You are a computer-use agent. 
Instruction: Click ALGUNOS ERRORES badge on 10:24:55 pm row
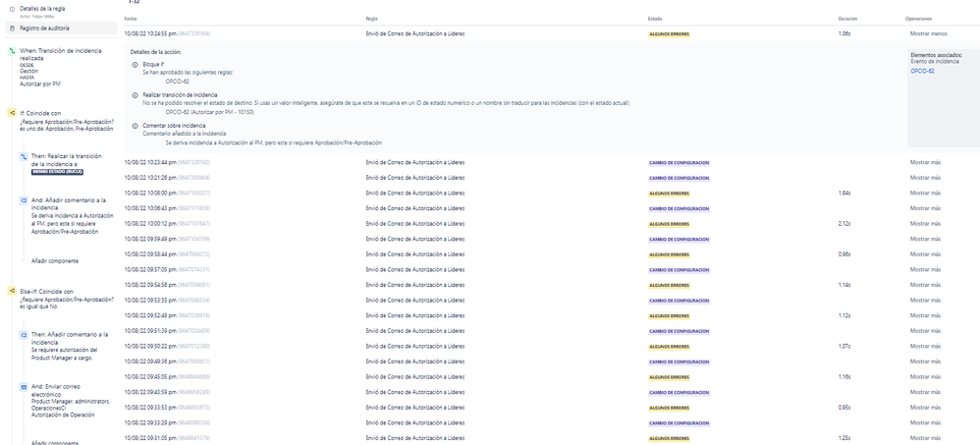[x=669, y=34]
